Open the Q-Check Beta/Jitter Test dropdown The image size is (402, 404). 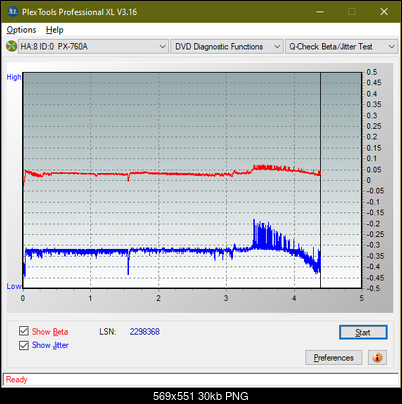point(341,46)
